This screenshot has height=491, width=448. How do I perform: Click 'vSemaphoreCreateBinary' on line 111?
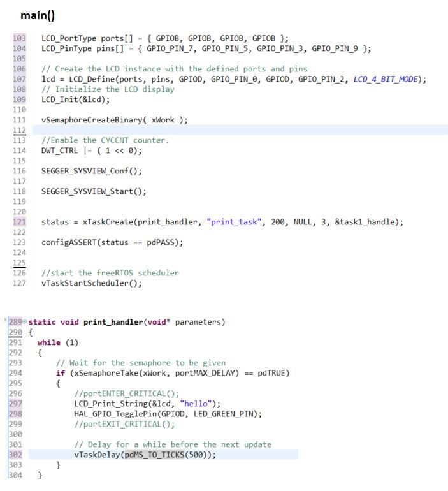92,120
